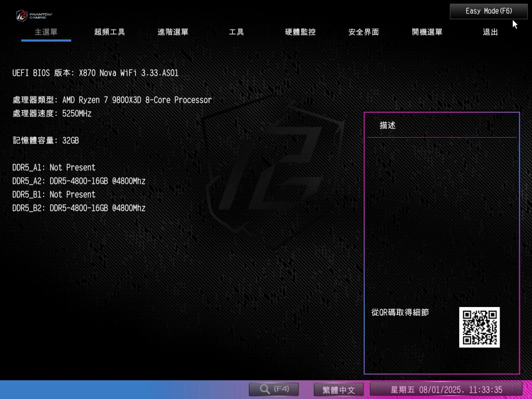Open the search function (F4)

tap(273, 389)
